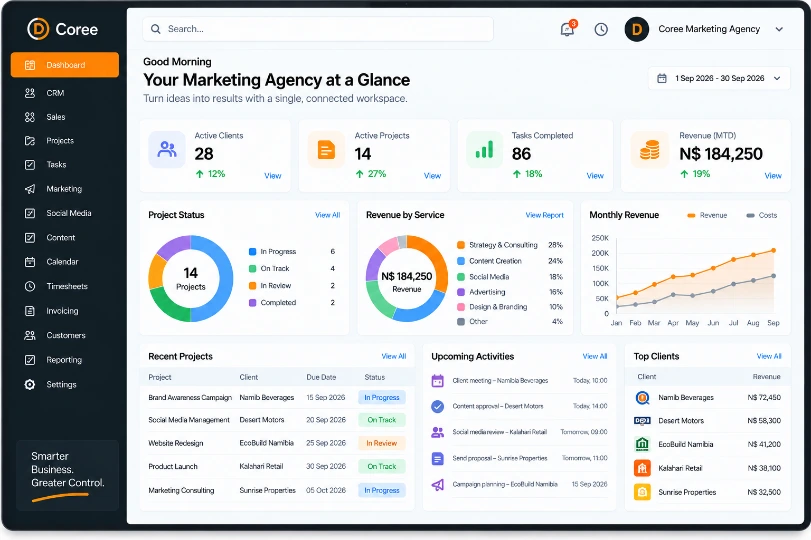
Task: Click the In Progress blue legend swatch
Action: [x=252, y=252]
